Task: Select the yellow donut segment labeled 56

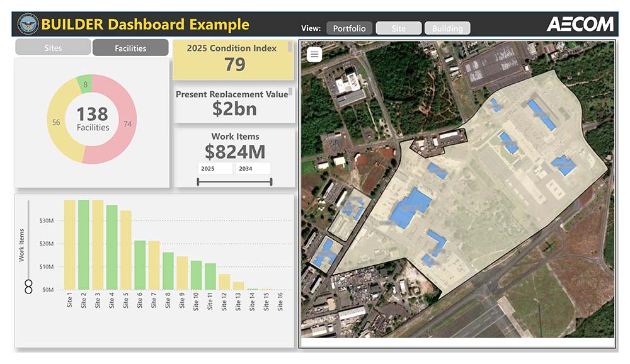Action: (57, 123)
